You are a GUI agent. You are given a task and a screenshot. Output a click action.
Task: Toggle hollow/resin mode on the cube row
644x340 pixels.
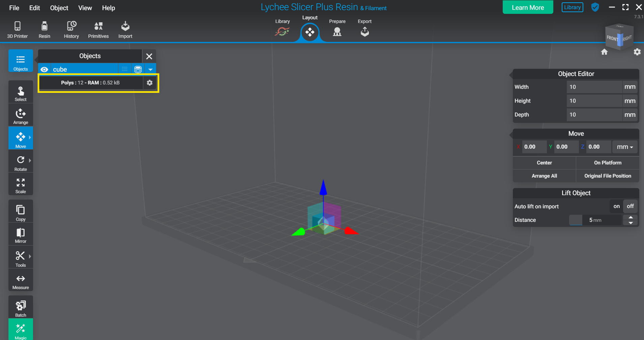pos(137,69)
